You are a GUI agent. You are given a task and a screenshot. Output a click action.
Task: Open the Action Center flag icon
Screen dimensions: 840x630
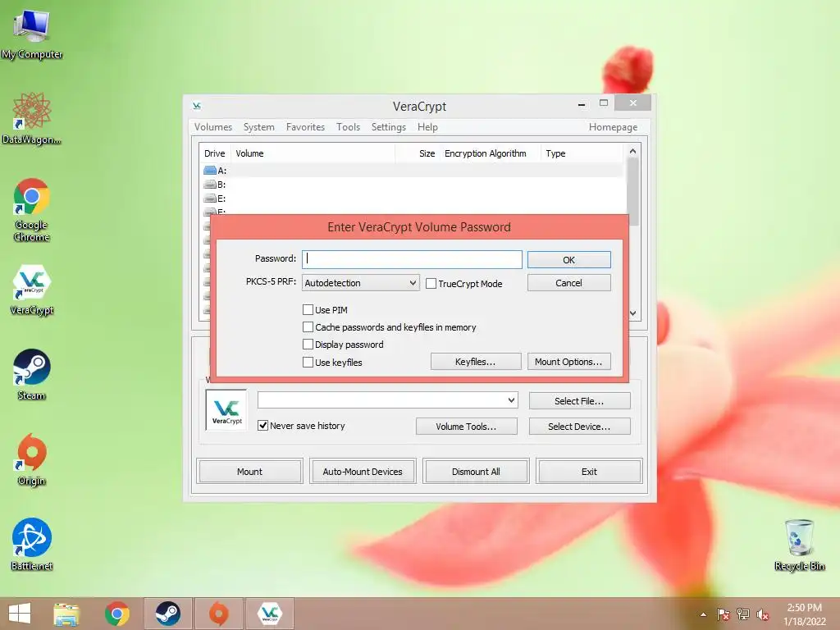(724, 614)
